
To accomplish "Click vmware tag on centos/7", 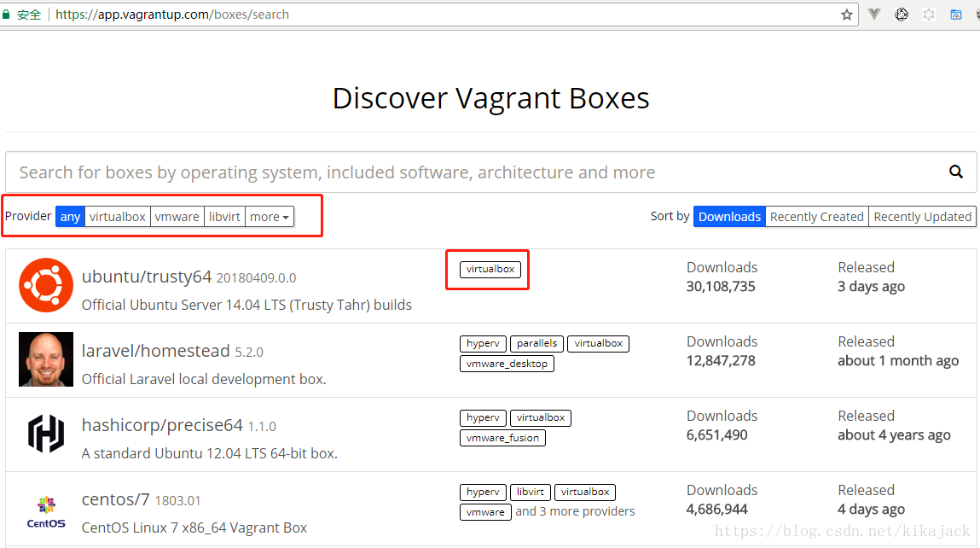I will click(x=485, y=512).
